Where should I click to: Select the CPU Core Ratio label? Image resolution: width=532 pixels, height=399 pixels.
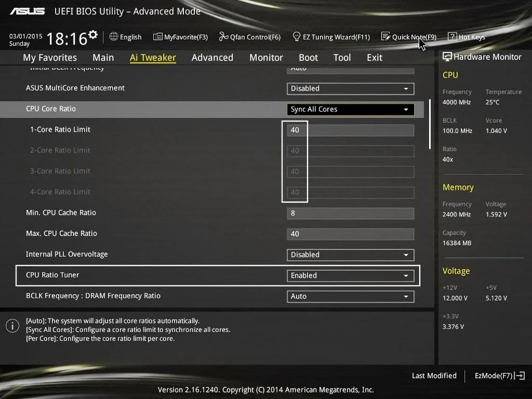(x=51, y=109)
